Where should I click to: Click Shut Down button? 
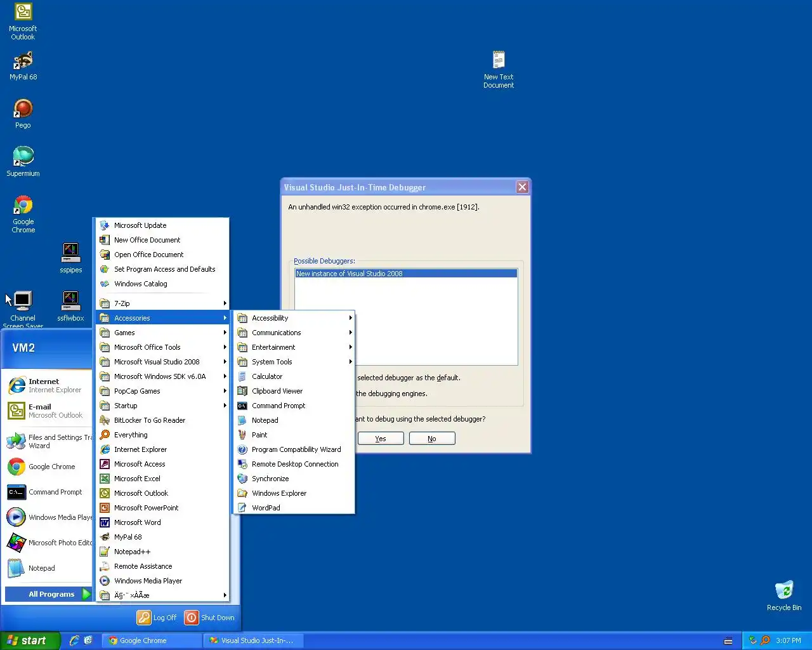point(210,618)
